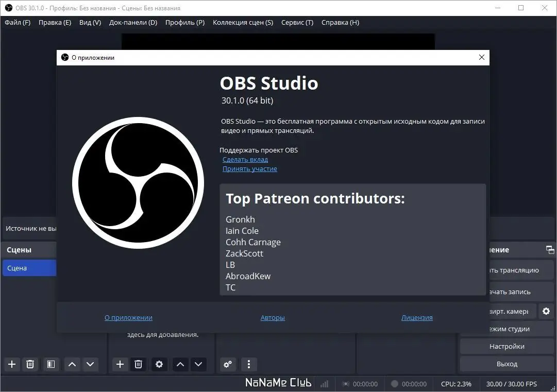The height and width of the screenshot is (392, 557).
Task: Add a new scene with plus icon
Action: pyautogui.click(x=12, y=364)
